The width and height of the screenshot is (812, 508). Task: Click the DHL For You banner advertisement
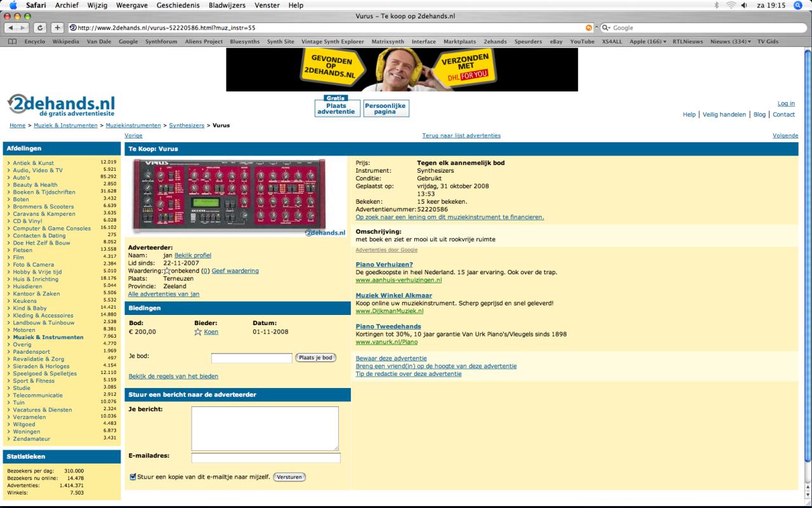point(402,70)
